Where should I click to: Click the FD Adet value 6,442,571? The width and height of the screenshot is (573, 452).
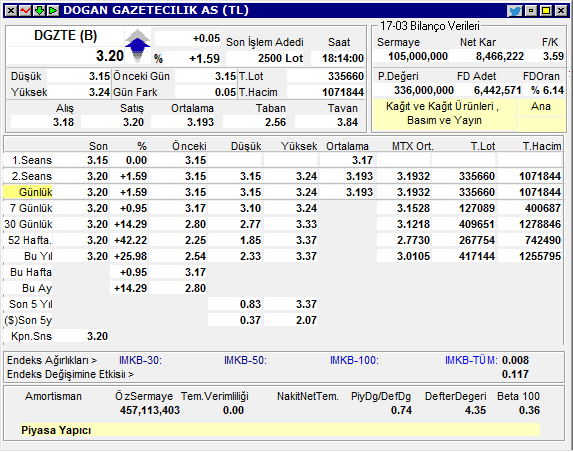(497, 90)
